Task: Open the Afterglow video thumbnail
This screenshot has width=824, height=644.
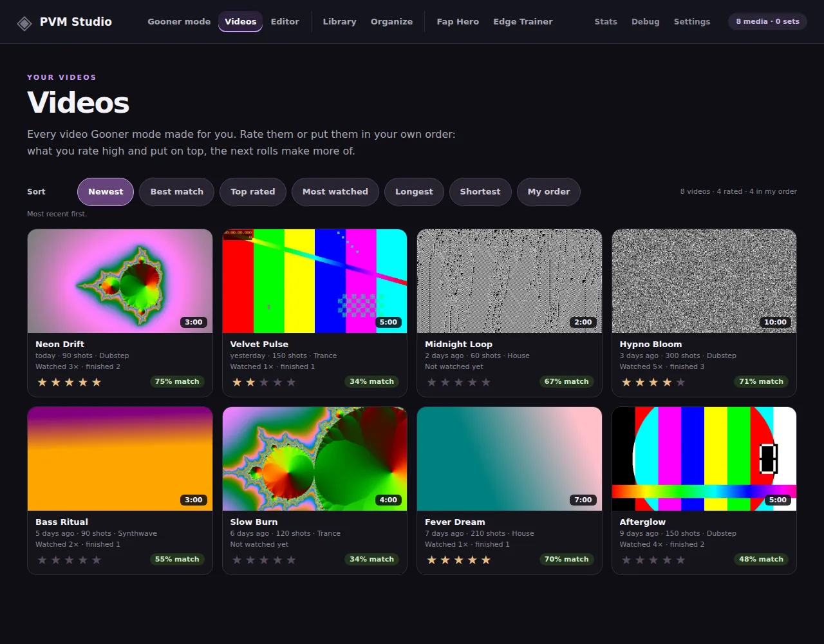Action: click(x=704, y=459)
